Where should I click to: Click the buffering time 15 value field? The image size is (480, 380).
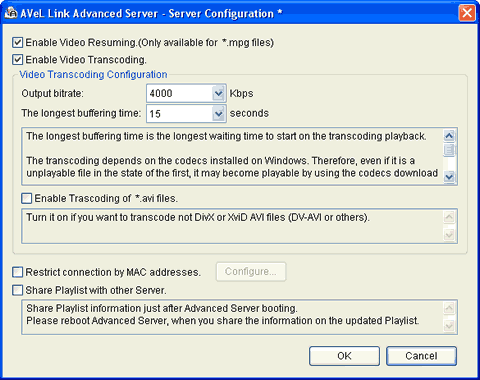(x=179, y=114)
